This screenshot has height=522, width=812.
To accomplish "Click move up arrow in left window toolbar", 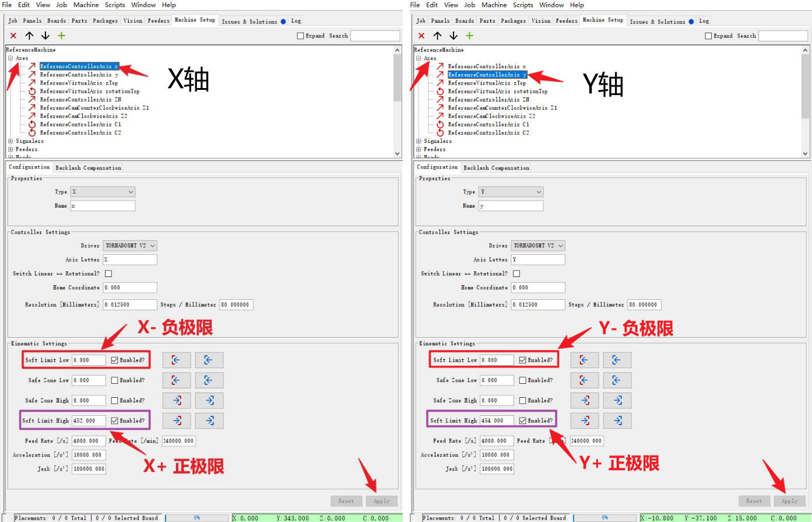I will tap(29, 36).
